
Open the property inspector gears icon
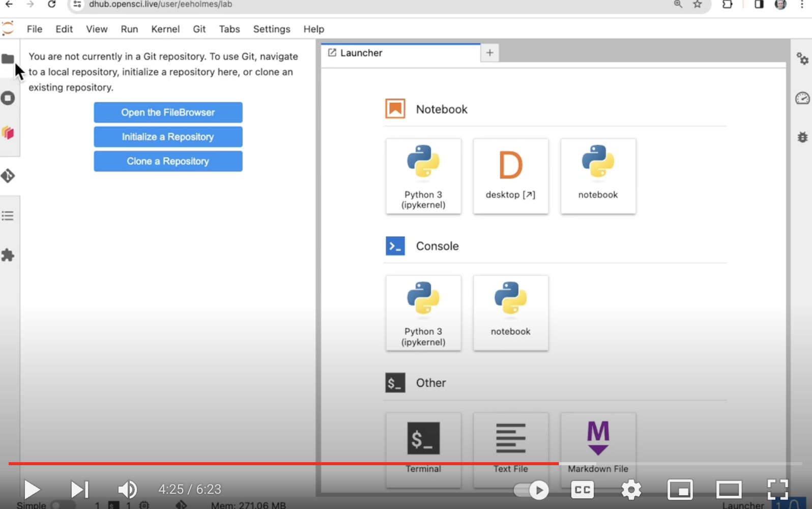(802, 59)
